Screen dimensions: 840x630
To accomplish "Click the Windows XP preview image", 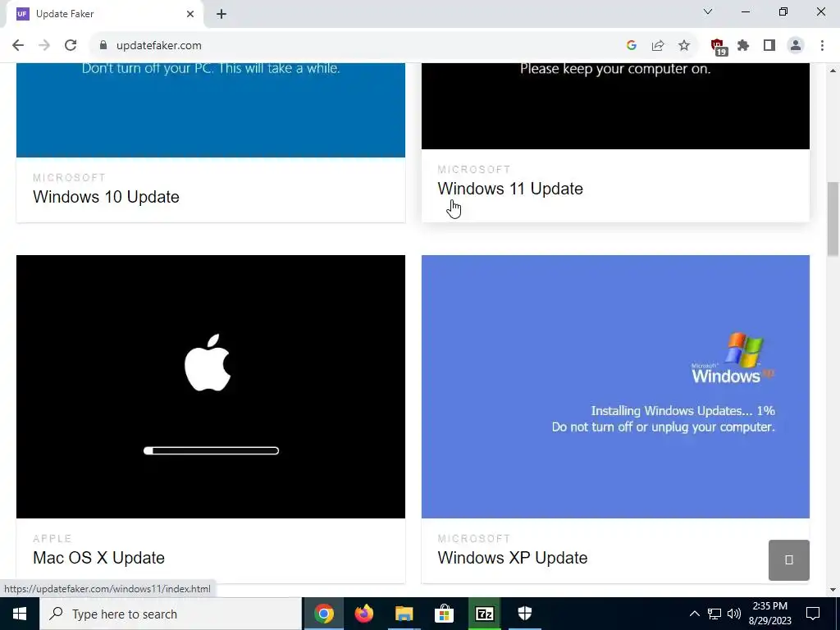I will coord(615,386).
